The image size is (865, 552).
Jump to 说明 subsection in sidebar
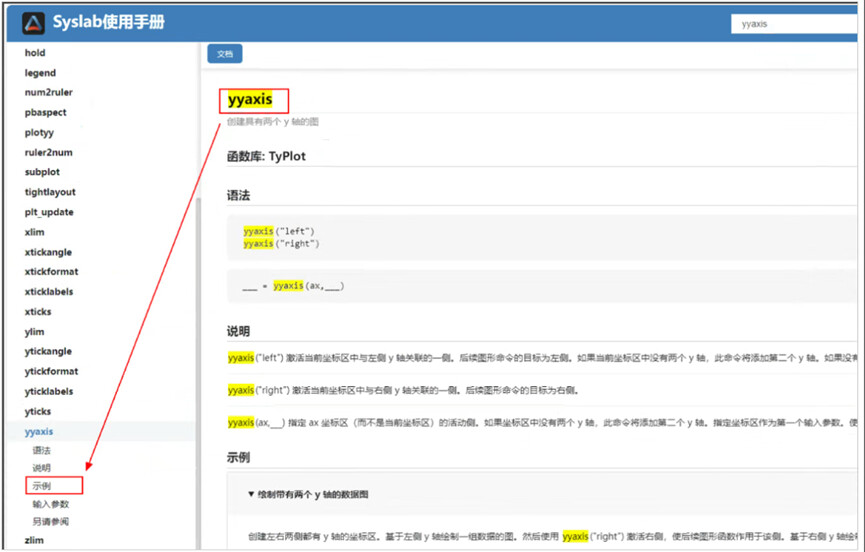coord(41,468)
